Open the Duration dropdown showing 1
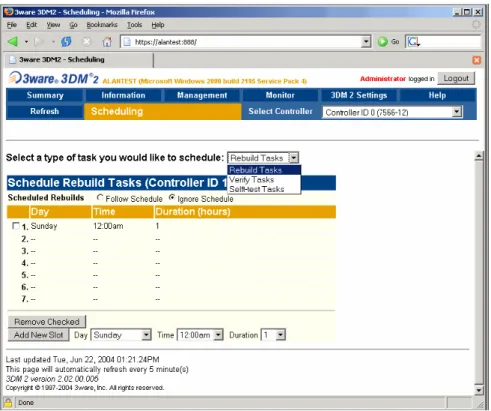 [x=273, y=335]
